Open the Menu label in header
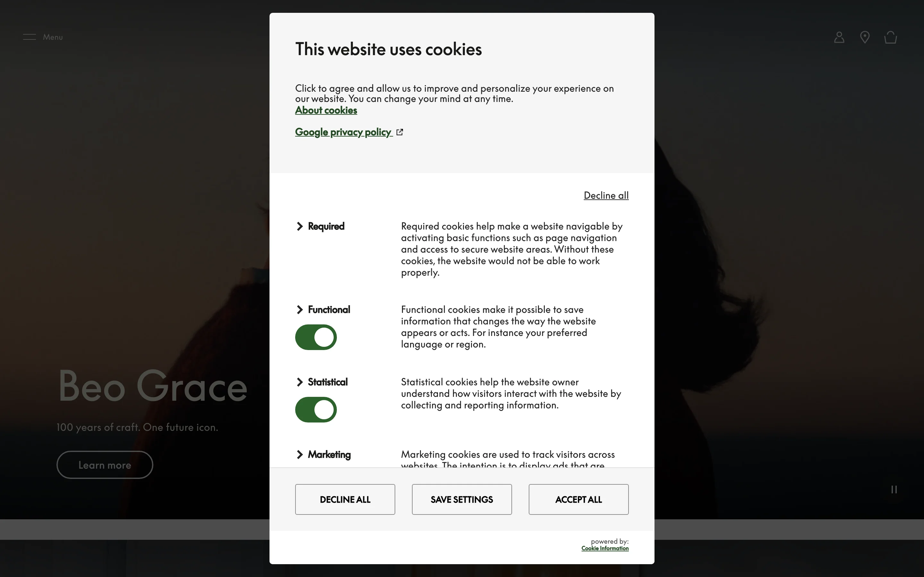The image size is (924, 577). (x=53, y=37)
